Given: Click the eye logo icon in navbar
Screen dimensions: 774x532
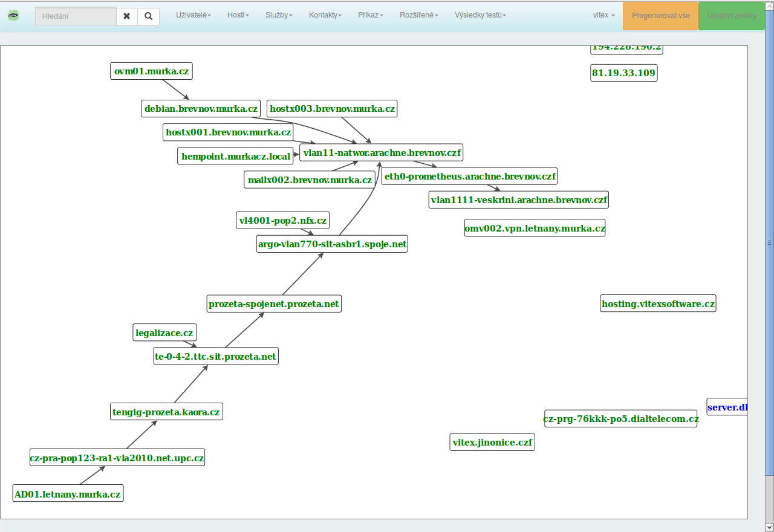Looking at the screenshot, I should pyautogui.click(x=13, y=16).
